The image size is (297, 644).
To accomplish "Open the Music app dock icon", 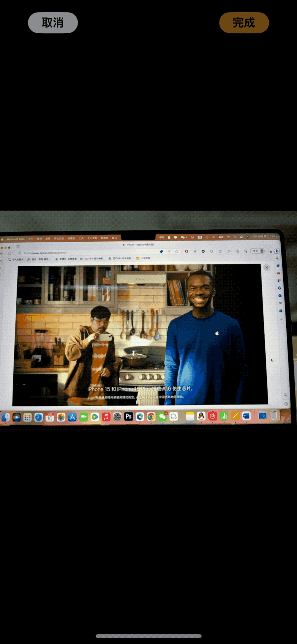I will [x=106, y=417].
